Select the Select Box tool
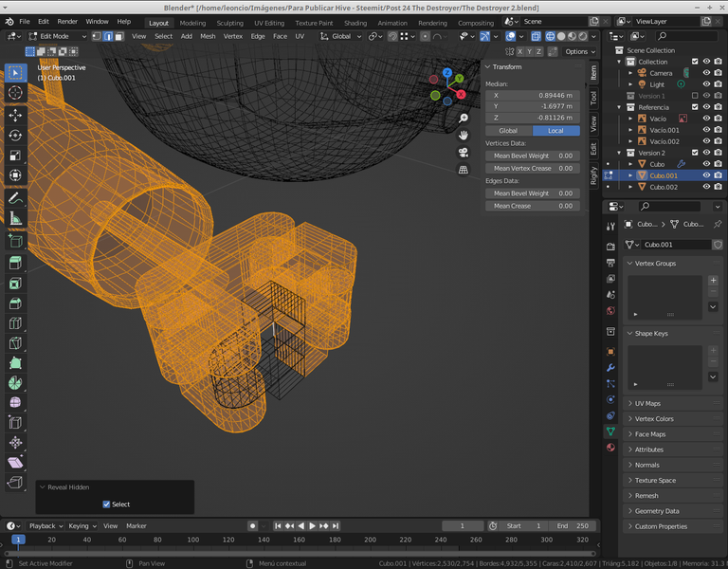This screenshot has width=728, height=569. 15,73
